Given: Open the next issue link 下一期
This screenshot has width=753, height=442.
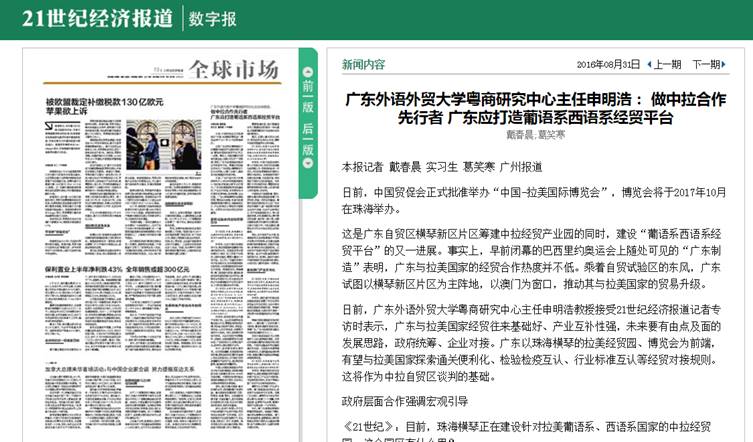Looking at the screenshot, I should click(x=706, y=64).
